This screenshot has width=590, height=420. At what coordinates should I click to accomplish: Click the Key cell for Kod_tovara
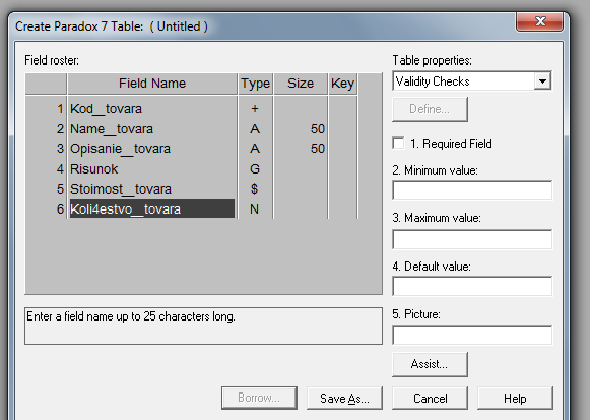342,108
